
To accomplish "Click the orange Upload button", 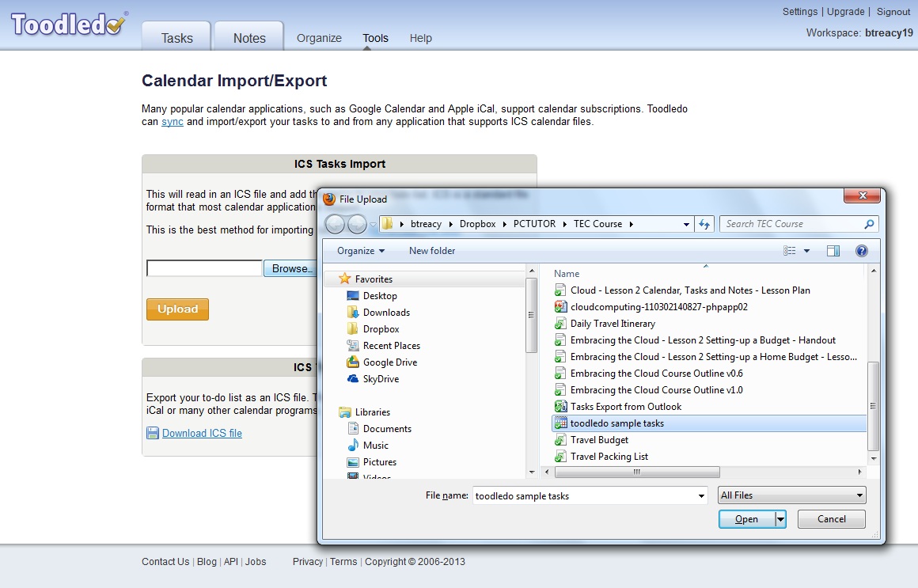I will pos(177,309).
